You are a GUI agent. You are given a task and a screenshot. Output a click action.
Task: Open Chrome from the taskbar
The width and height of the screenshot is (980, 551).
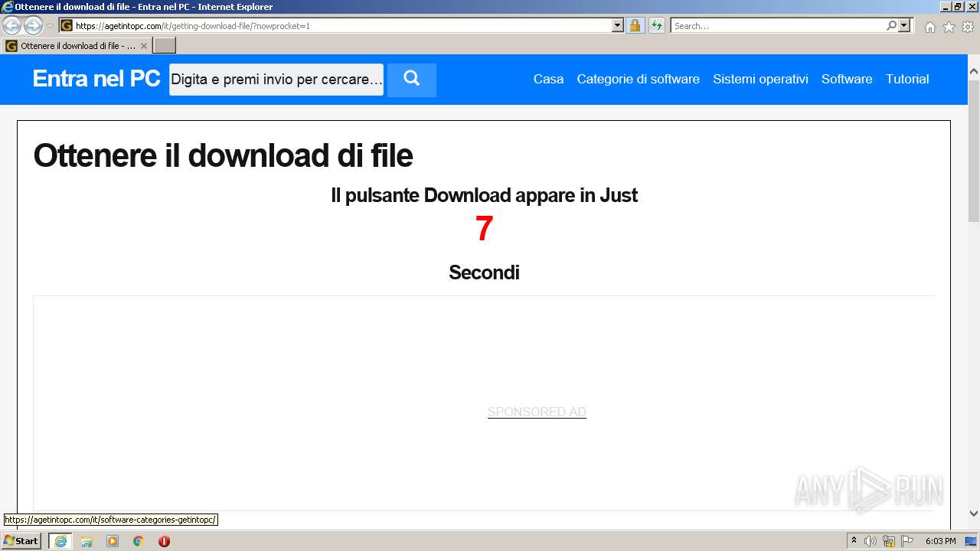click(139, 541)
